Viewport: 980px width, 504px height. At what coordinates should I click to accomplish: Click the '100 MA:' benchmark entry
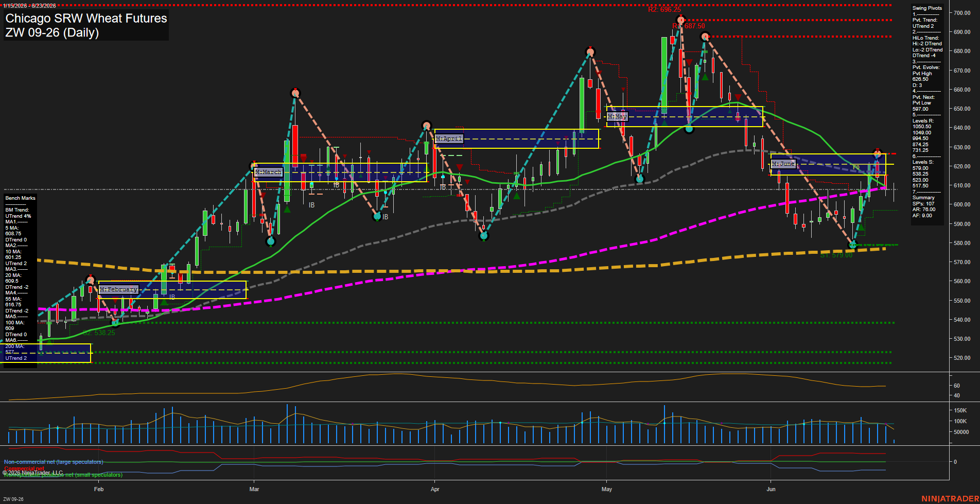14,323
